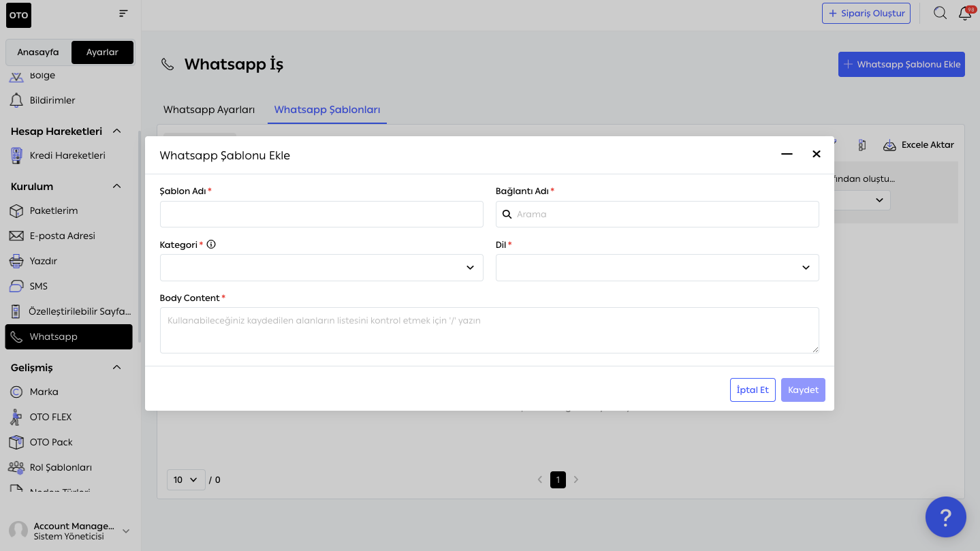
Task: Click the Bölge map icon
Action: tap(16, 76)
